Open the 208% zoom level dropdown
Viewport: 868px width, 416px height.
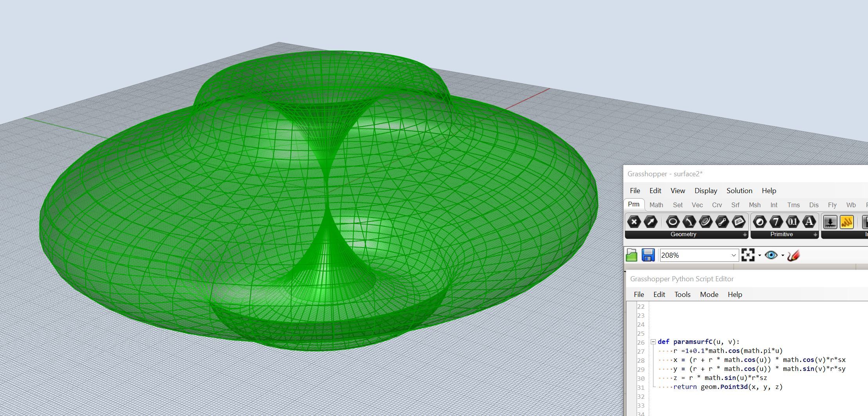point(734,255)
